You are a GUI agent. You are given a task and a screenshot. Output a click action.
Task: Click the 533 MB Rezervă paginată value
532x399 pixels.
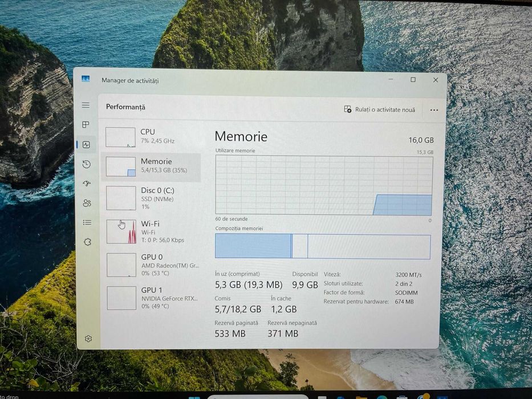coord(230,334)
